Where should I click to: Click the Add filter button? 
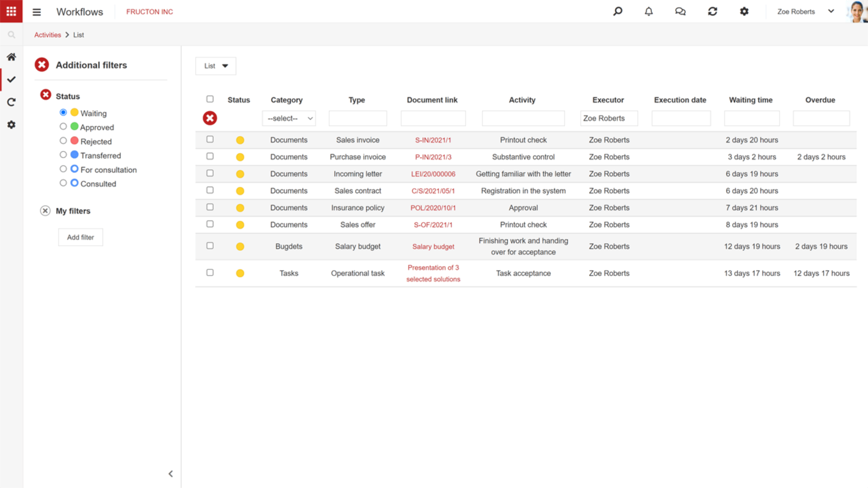point(80,237)
